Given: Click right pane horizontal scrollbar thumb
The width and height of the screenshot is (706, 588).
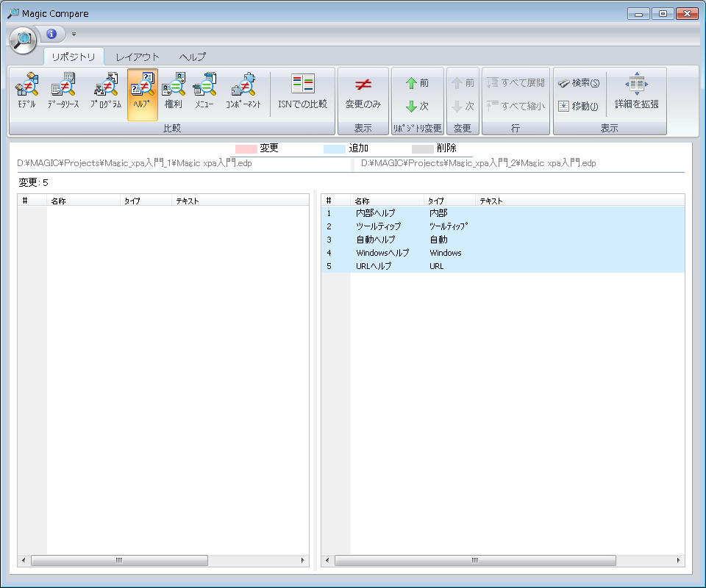Looking at the screenshot, I should click(475, 561).
